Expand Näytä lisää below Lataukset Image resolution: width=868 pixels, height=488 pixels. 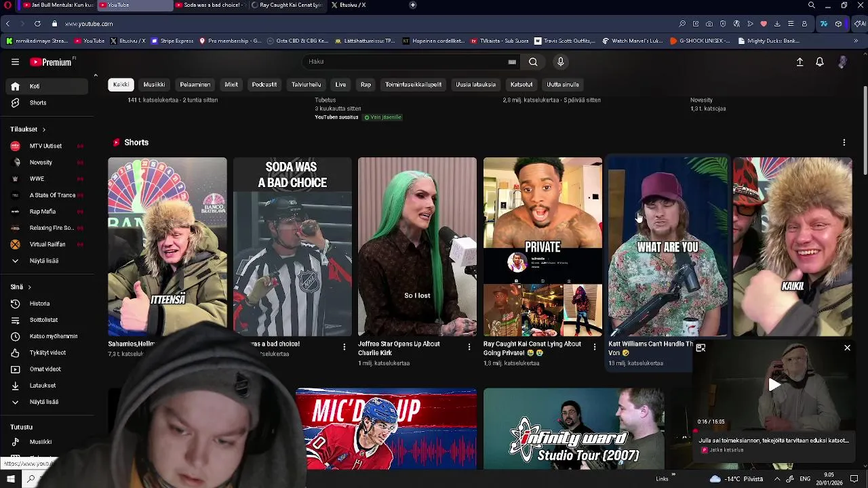pos(45,402)
